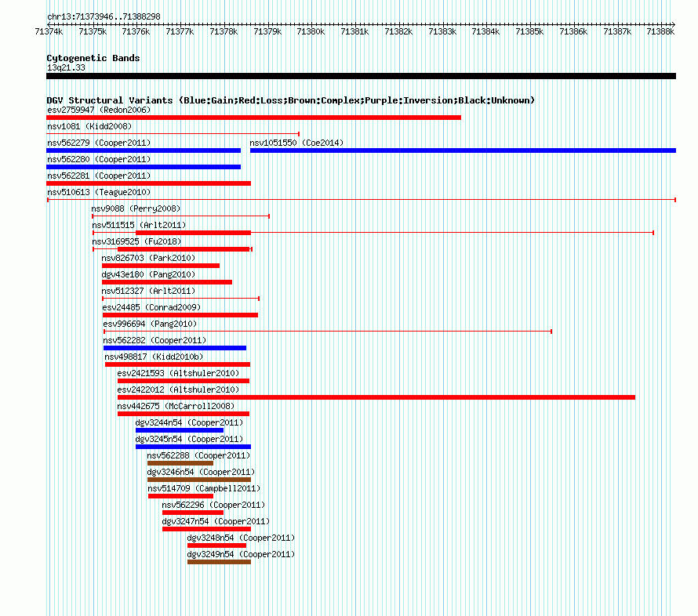The height and width of the screenshot is (616, 698).
Task: Select the red esv2759947 loss bar
Action: (x=254, y=118)
